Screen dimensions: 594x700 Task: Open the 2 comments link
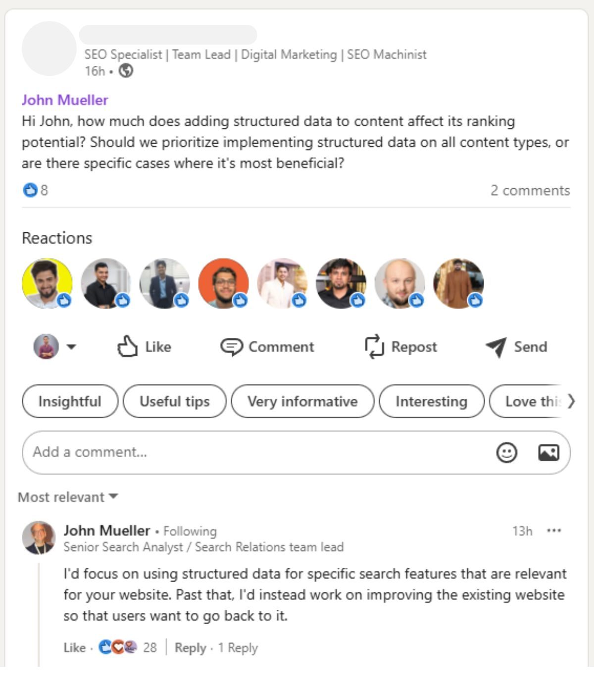[x=530, y=190]
